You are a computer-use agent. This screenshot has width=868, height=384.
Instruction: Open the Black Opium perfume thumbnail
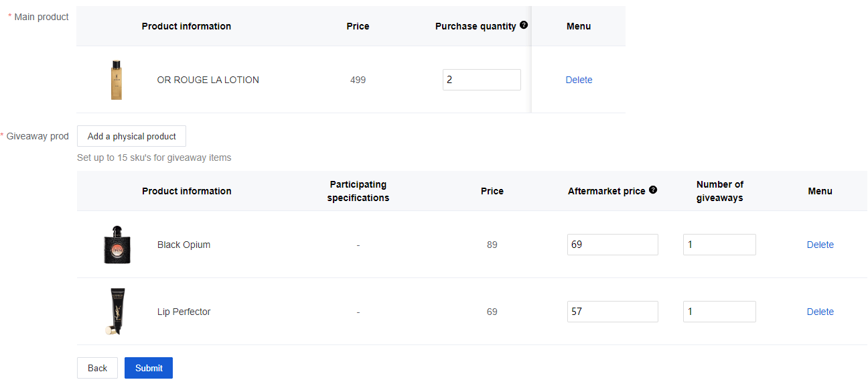pyautogui.click(x=117, y=245)
